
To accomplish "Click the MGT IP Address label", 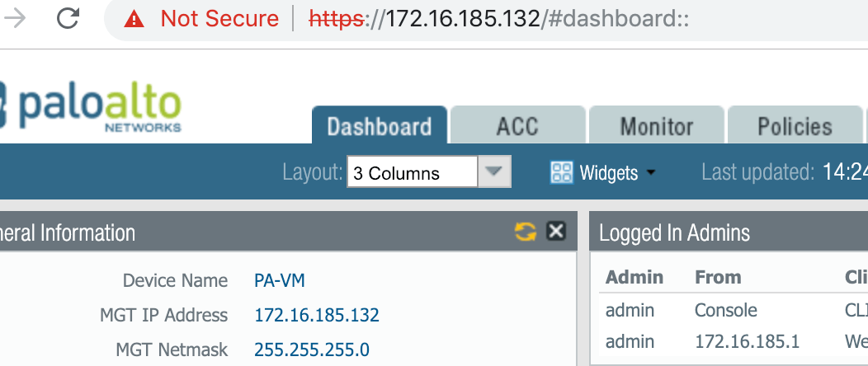I will [x=164, y=315].
